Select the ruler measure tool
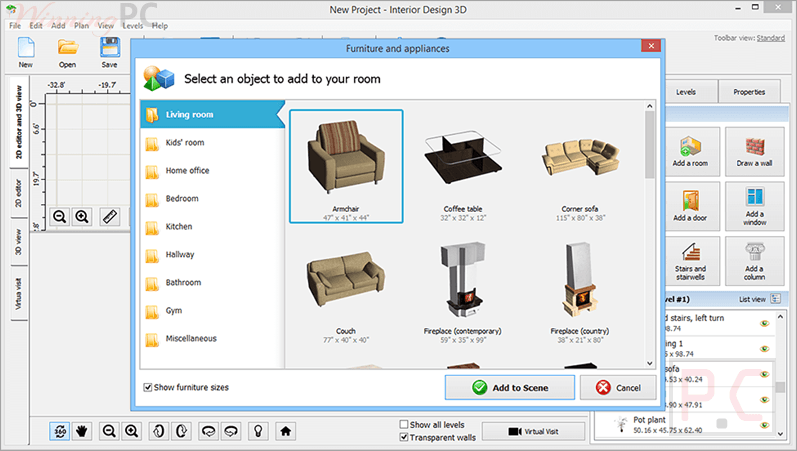This screenshot has height=451, width=797. (110, 217)
